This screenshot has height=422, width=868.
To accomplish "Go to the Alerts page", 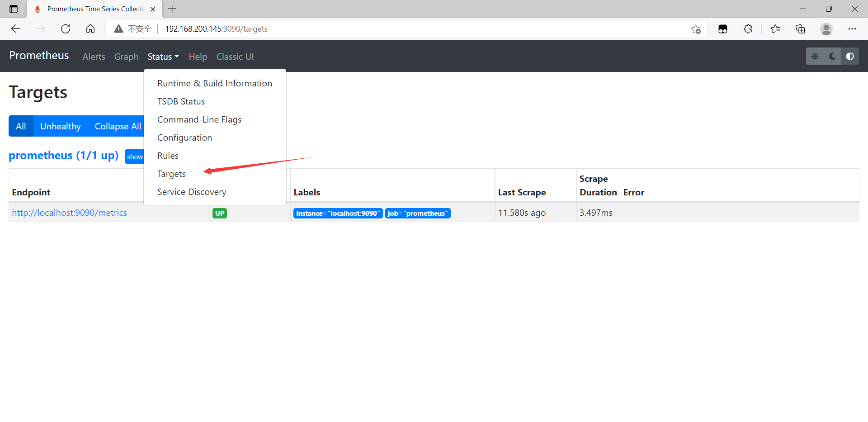I will coord(94,57).
